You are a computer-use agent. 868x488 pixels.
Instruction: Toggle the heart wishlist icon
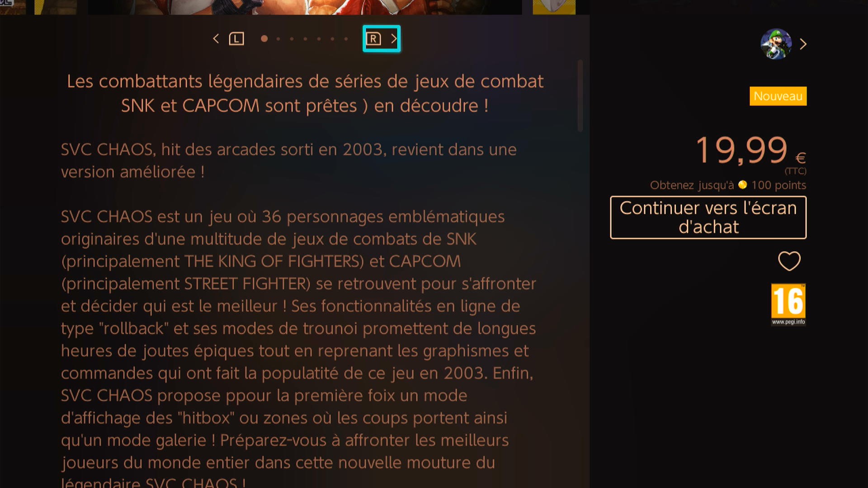(x=789, y=261)
